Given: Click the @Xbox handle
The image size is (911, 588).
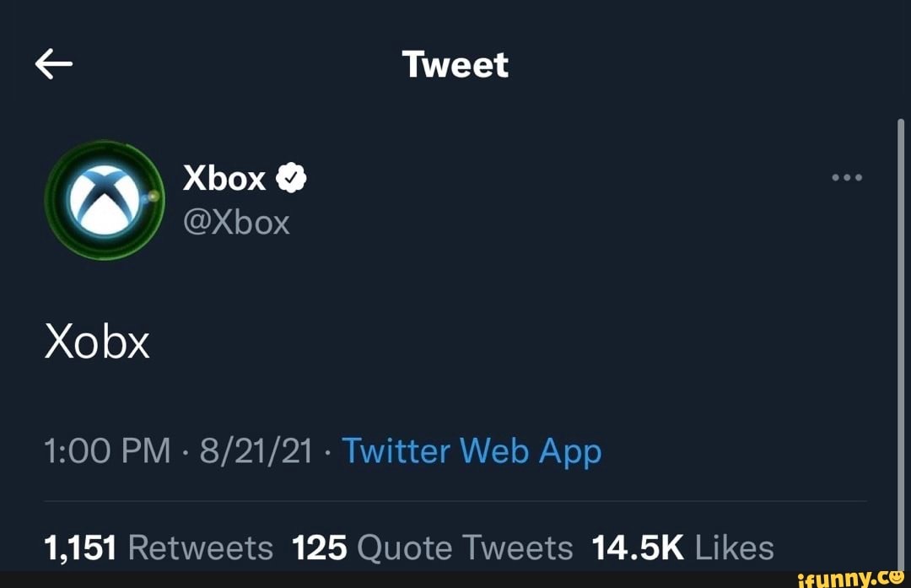Looking at the screenshot, I should click(237, 222).
